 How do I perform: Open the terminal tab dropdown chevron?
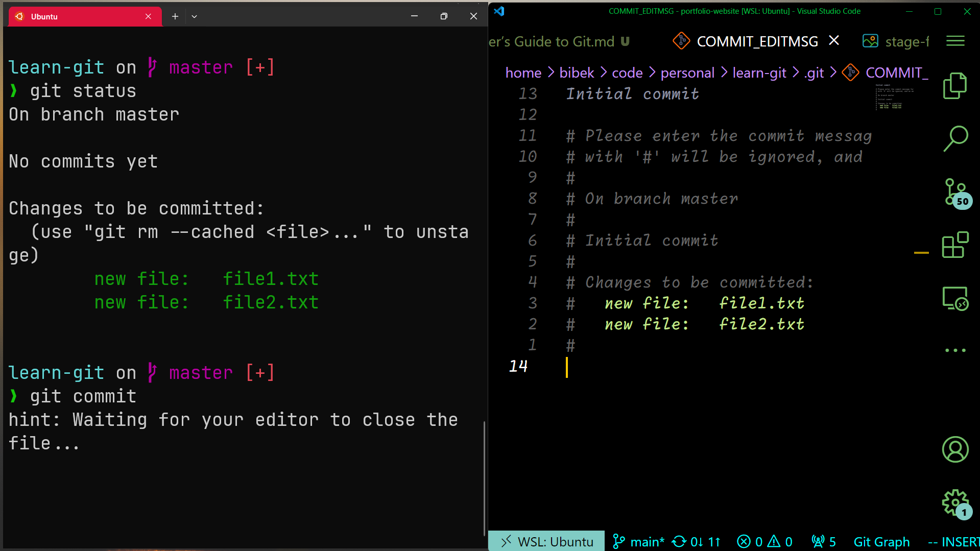coord(194,16)
